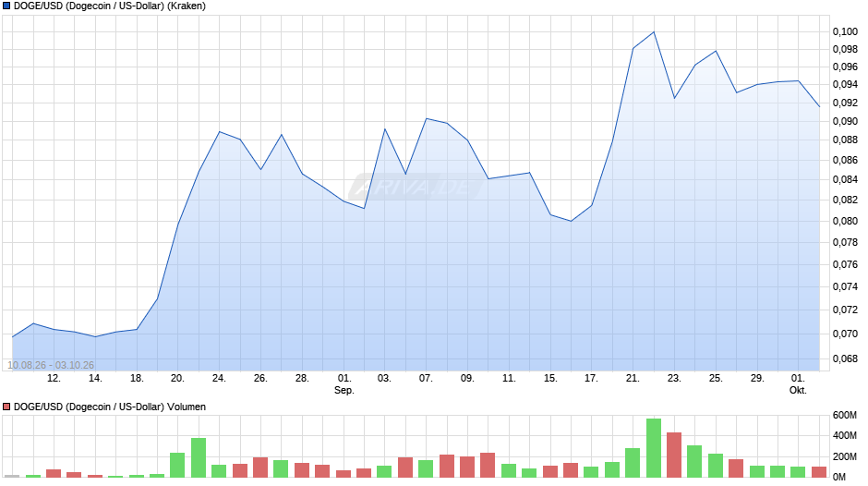Click the '400M' volume axis label
Screen dimensions: 868x486
(845, 435)
